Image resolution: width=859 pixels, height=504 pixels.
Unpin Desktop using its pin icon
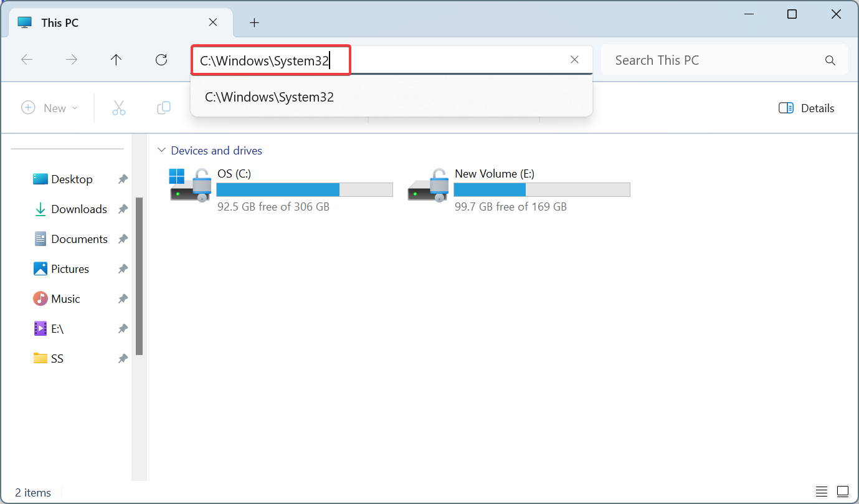(x=123, y=179)
